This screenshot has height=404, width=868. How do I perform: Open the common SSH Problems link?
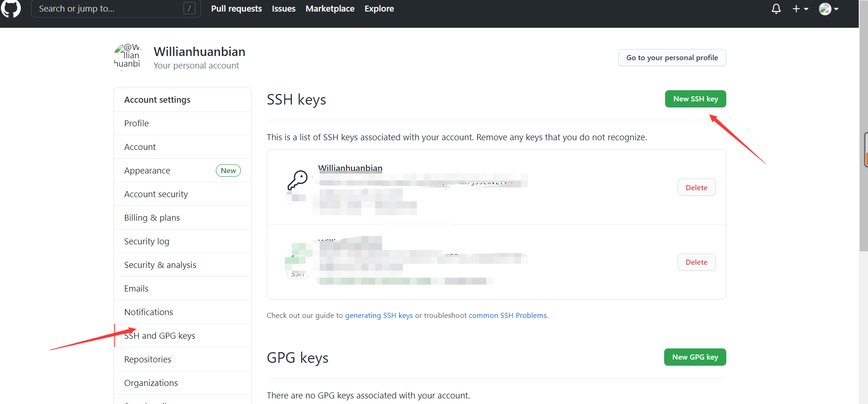pos(508,315)
